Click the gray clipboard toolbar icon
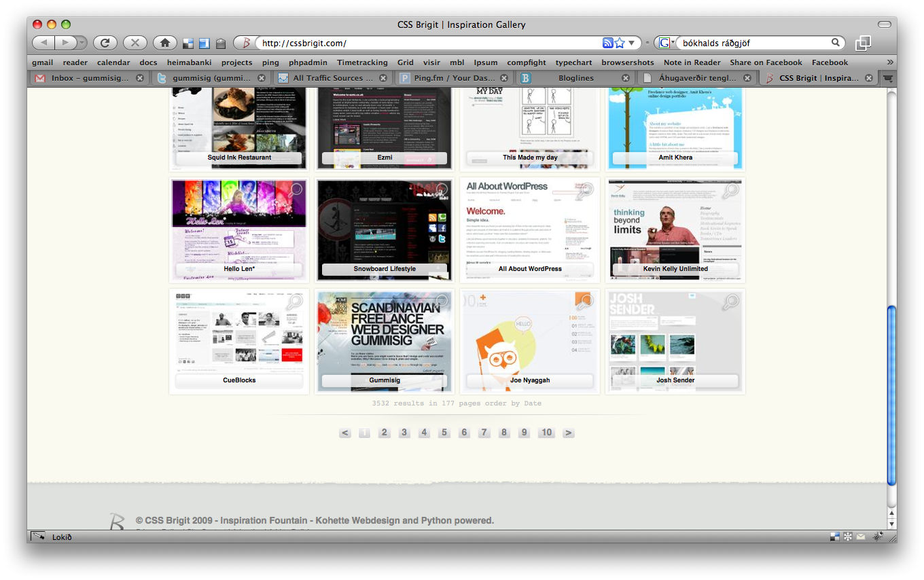The image size is (924, 580). [x=221, y=43]
